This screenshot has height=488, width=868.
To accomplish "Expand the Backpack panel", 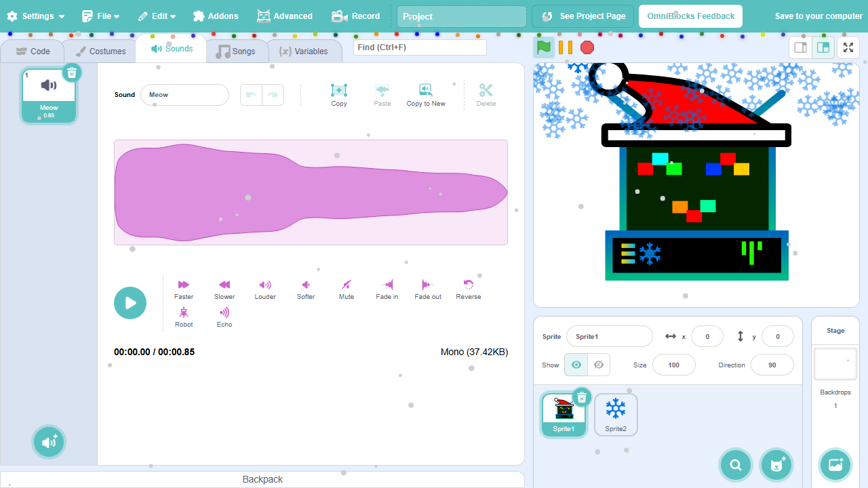I will point(262,479).
